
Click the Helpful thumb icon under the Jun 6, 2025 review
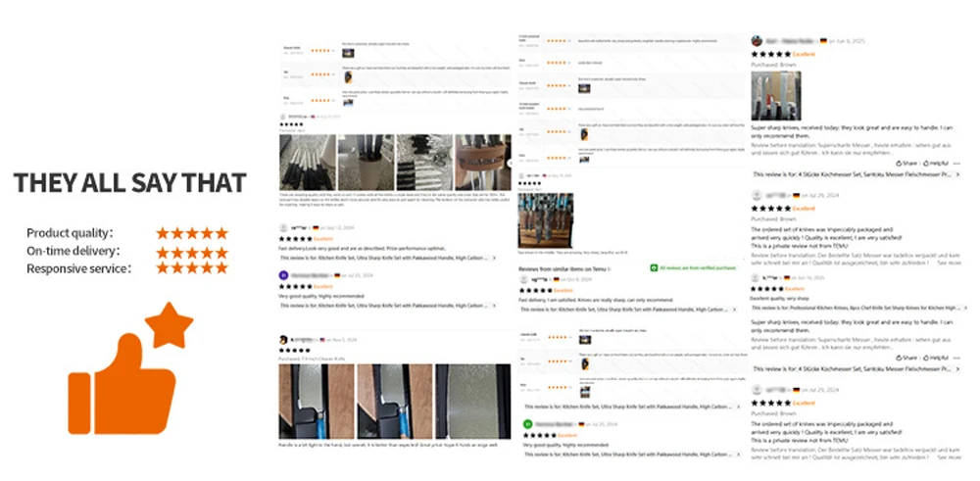[x=927, y=163]
